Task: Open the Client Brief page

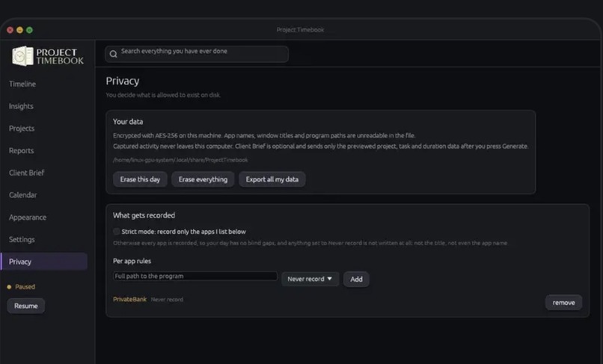Action: coord(26,173)
